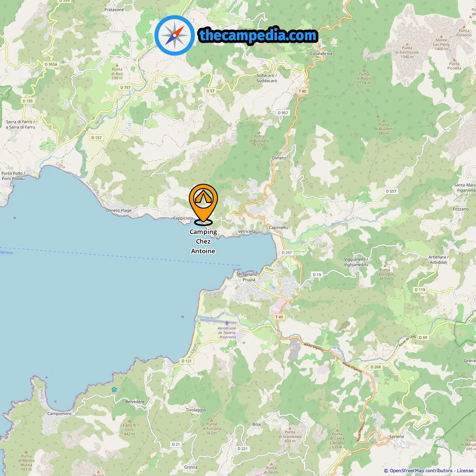Click the Aérodrome de Tavaria airplane icon
476x476 pixels.
[x=226, y=323]
